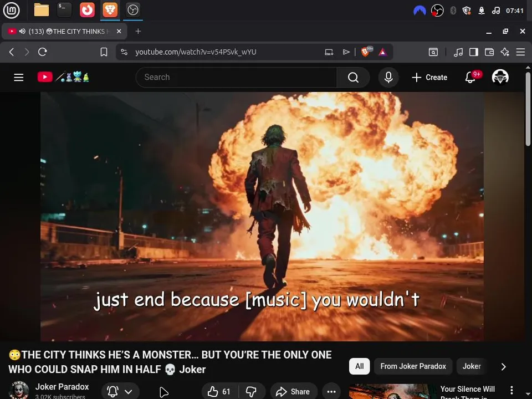Switch to Brave browser in the panel
Image resolution: width=532 pixels, height=399 pixels.
[x=110, y=10]
